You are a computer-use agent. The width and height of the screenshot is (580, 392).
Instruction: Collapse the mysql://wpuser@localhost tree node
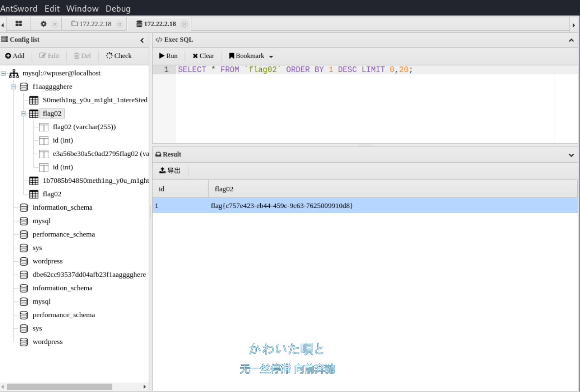click(x=3, y=73)
